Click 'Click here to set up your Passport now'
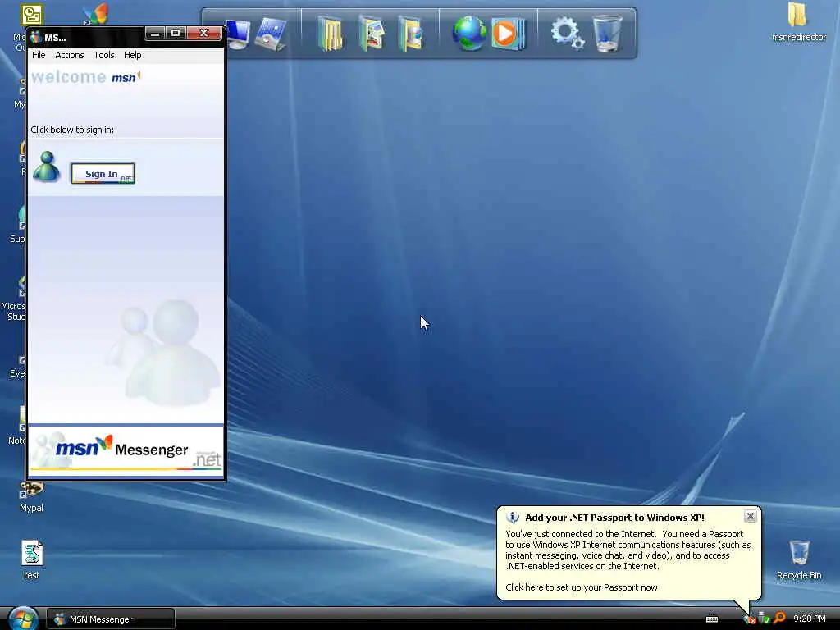This screenshot has height=630, width=840. tap(582, 587)
